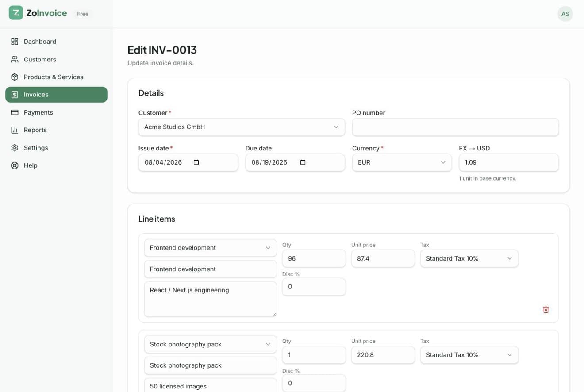
Task: Edit the React / Next.js engineering description
Action: [x=211, y=299]
